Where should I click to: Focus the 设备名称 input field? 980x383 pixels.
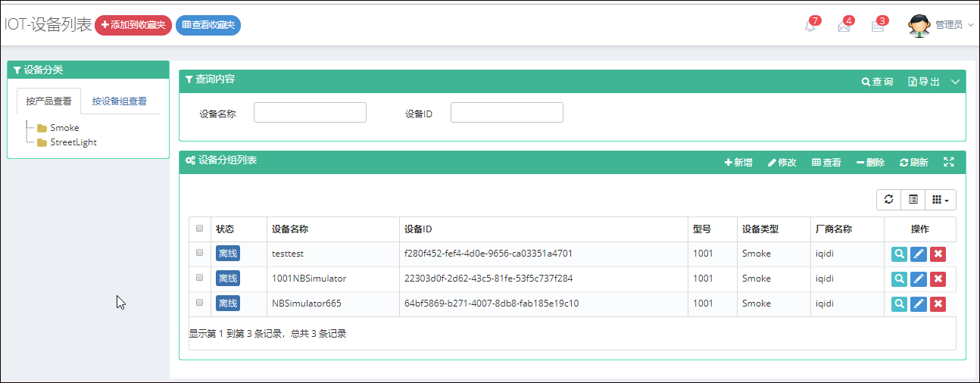310,113
